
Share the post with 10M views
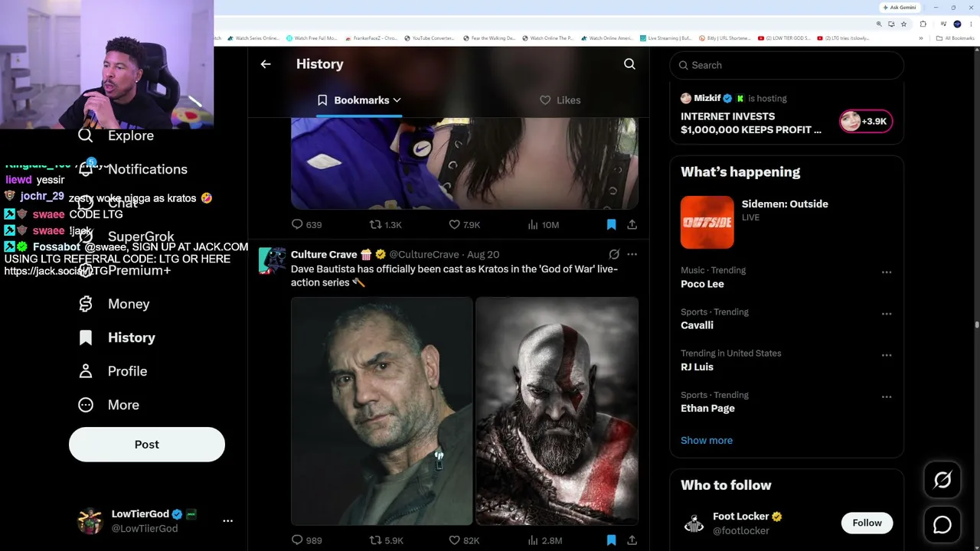coord(632,224)
